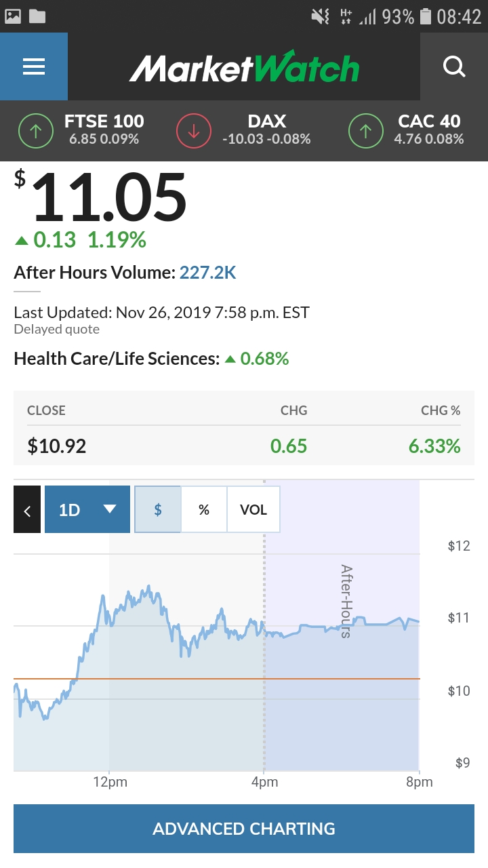Switch chart to VOL volume view
The width and height of the screenshot is (488, 868).
point(253,510)
